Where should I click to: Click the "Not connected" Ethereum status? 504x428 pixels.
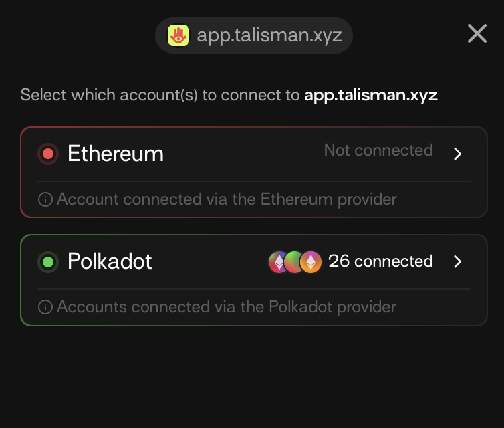pos(378,150)
